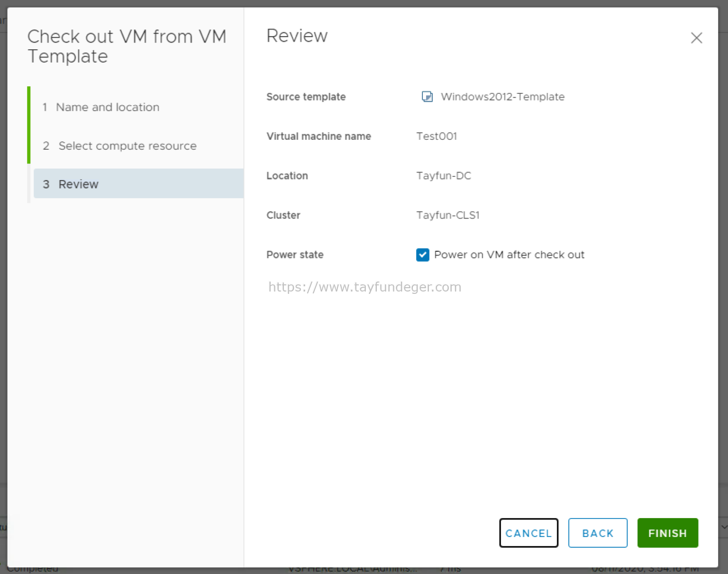Select step 2 Select compute resource
Image resolution: width=728 pixels, height=574 pixels.
[127, 146]
